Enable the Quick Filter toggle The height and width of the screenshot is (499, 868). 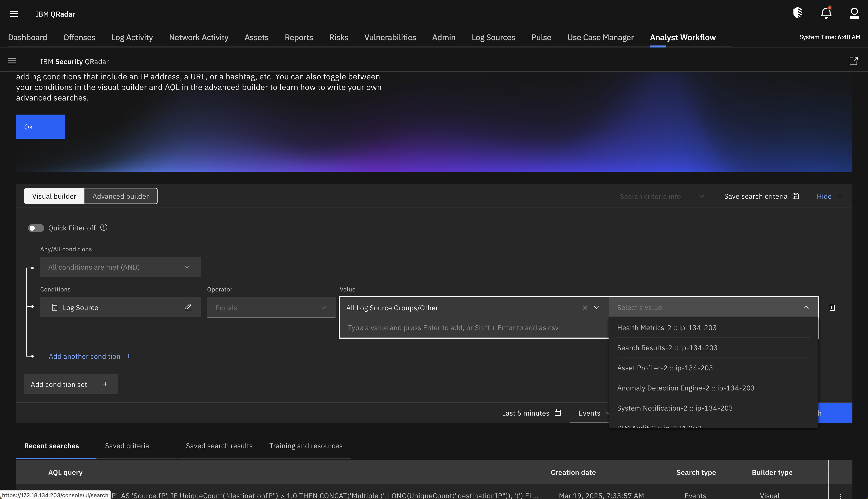[36, 228]
